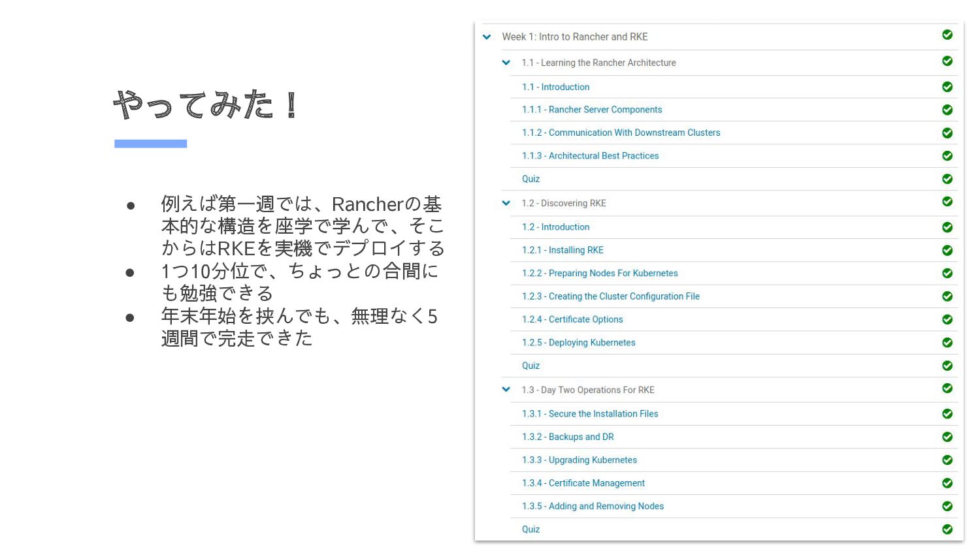980x551 pixels.
Task: Click the completion check beside Rancher Server Components
Action: 947,110
